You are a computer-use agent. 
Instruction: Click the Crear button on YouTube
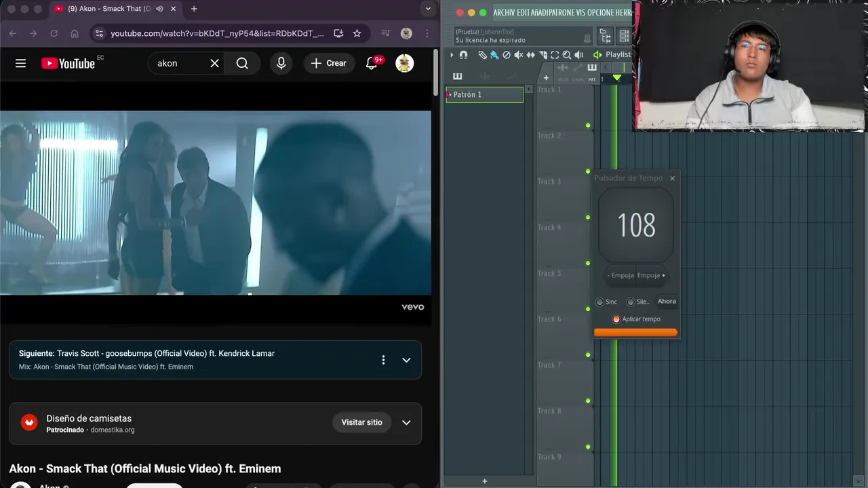[x=328, y=63]
